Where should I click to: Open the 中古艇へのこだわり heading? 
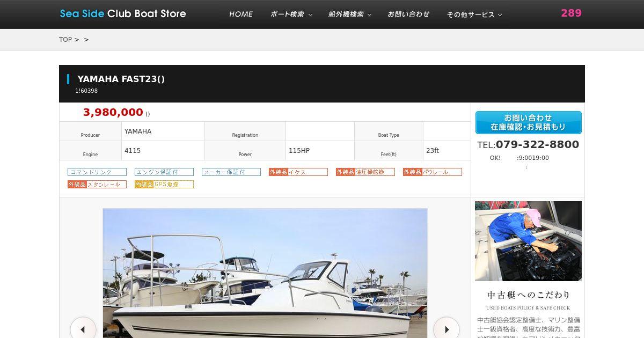528,295
